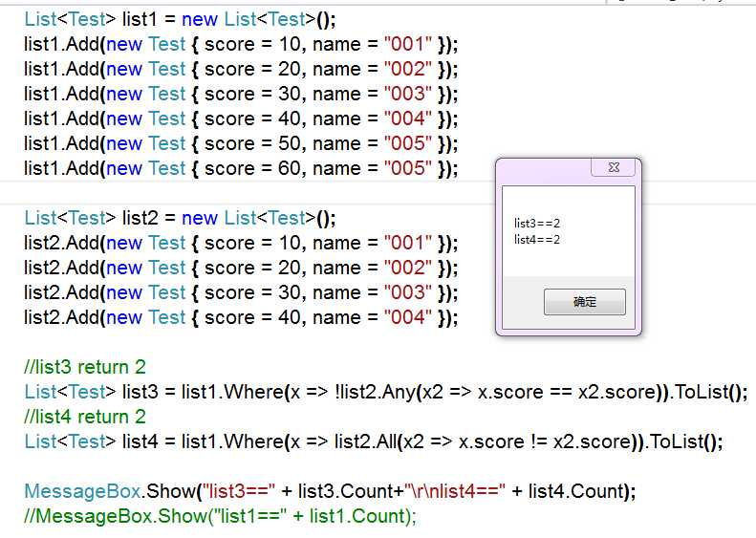Click the MessageBox.Show list3 code line

coord(331,491)
